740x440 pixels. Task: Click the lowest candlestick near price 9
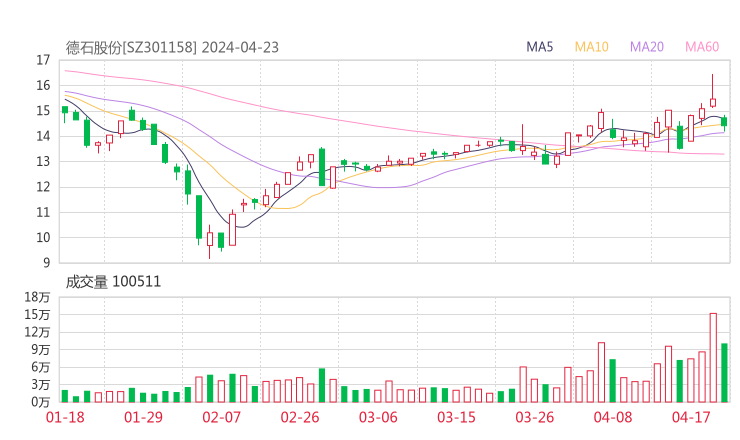(210, 241)
